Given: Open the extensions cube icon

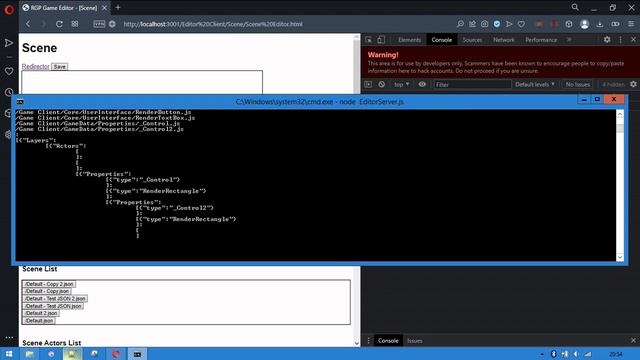Looking at the screenshot, I should (x=569, y=24).
